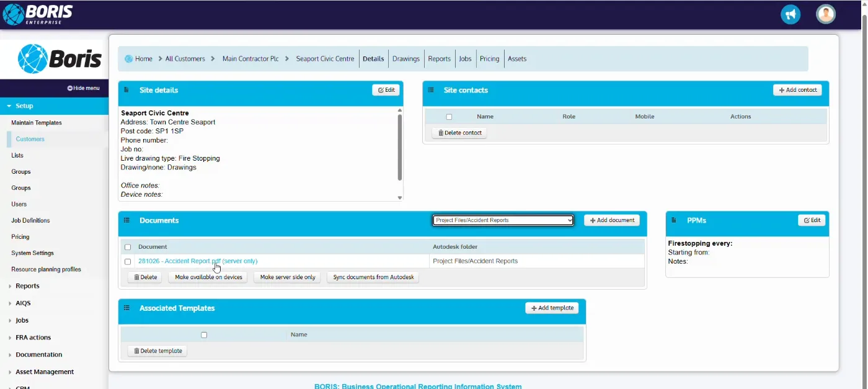
Task: Add a new document
Action: tap(612, 220)
